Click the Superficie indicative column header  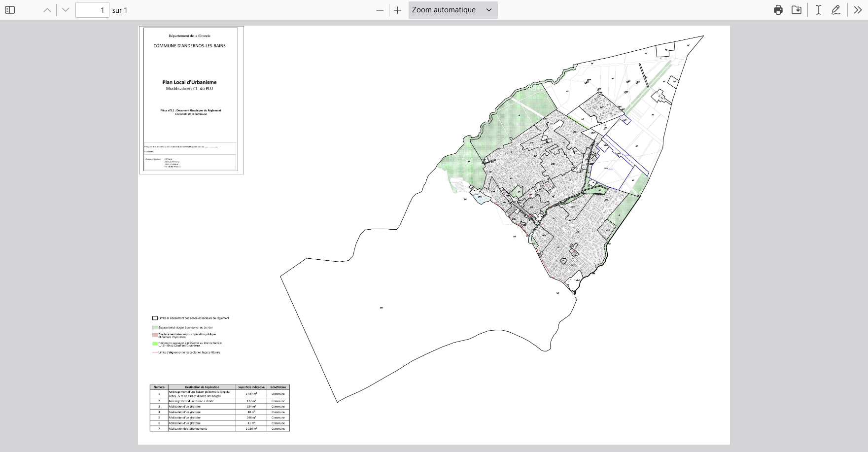251,387
